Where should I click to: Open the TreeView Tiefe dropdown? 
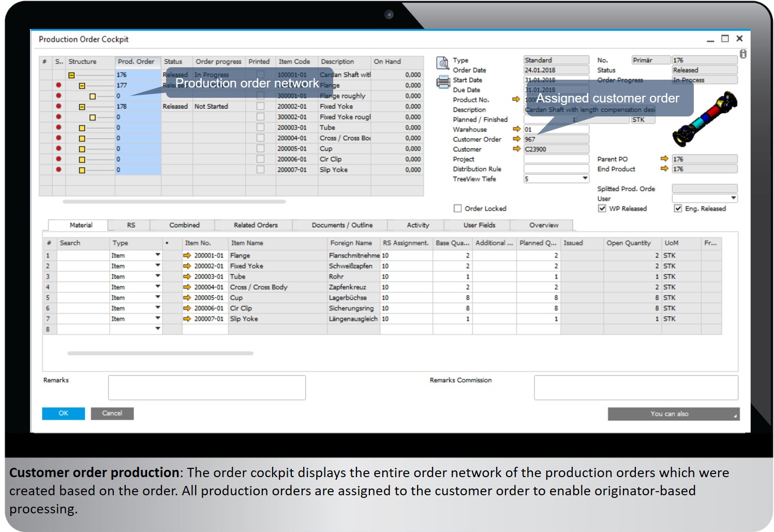[585, 179]
